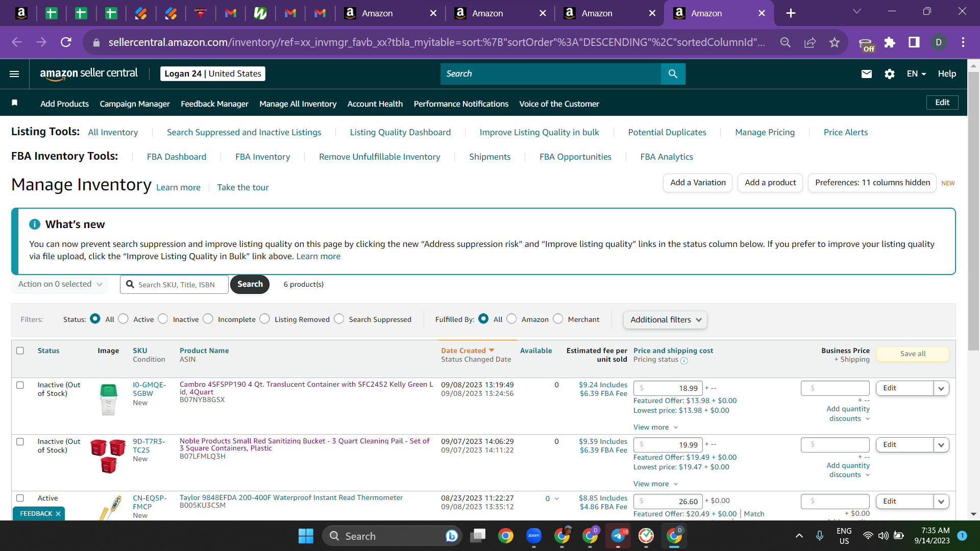The width and height of the screenshot is (980, 551).
Task: Click the Save all button
Action: pyautogui.click(x=913, y=354)
